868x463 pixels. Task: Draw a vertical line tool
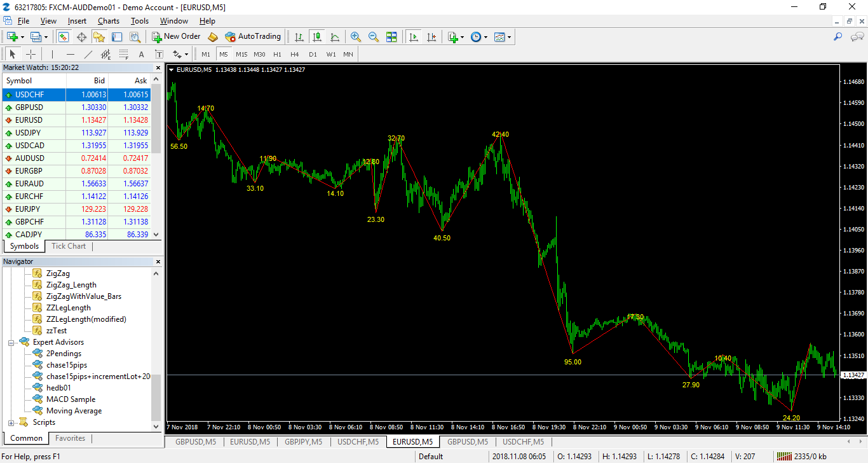tap(52, 54)
